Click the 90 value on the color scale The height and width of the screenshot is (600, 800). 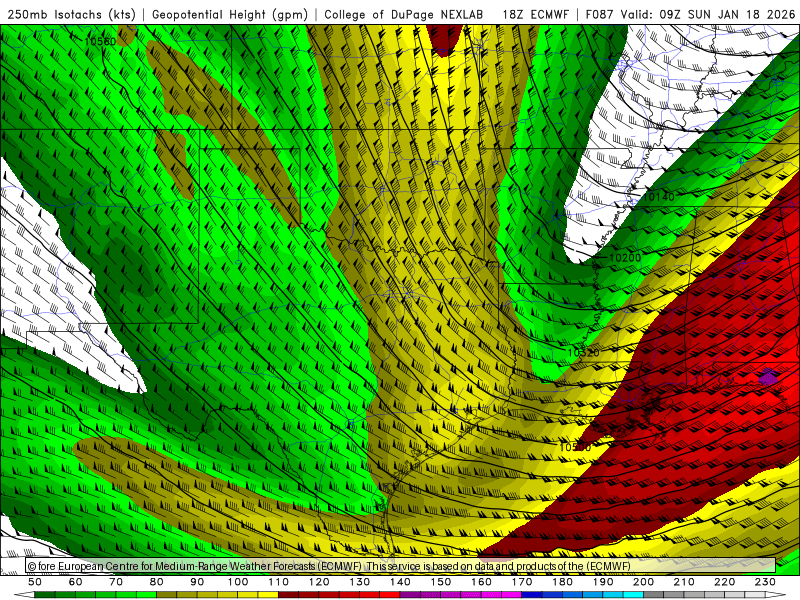tap(197, 582)
